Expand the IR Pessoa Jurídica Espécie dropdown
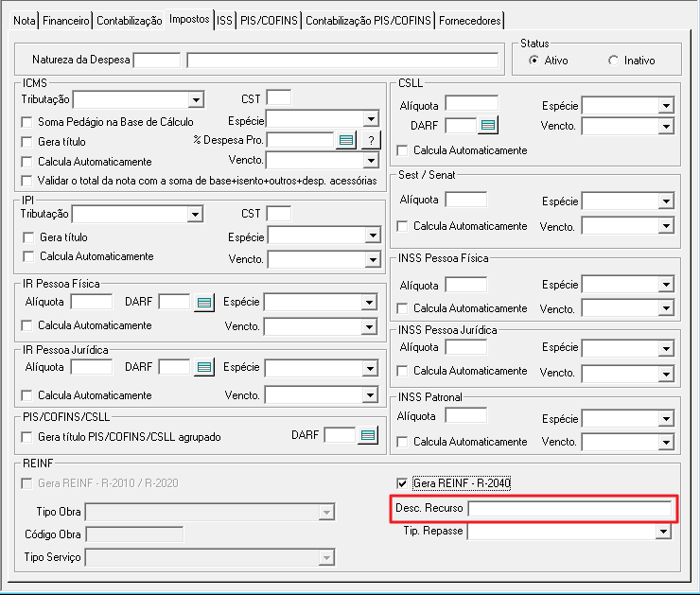 (x=370, y=369)
